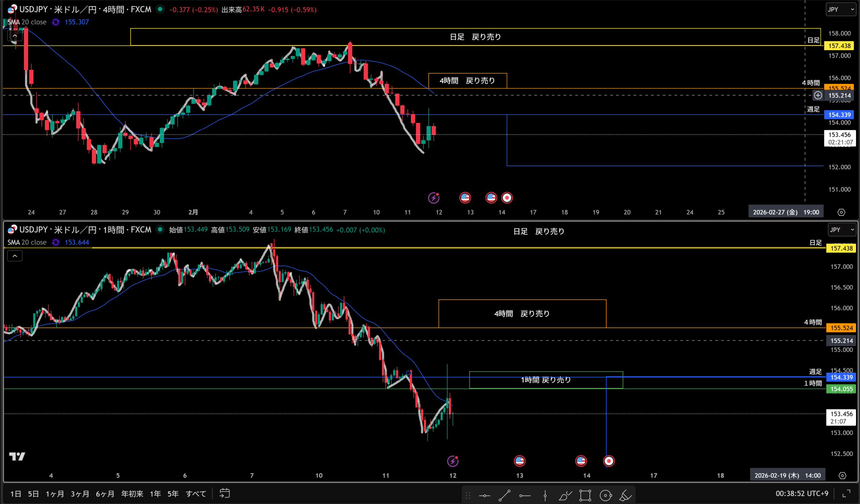
Task: Select the brush drawing tool
Action: [565, 495]
